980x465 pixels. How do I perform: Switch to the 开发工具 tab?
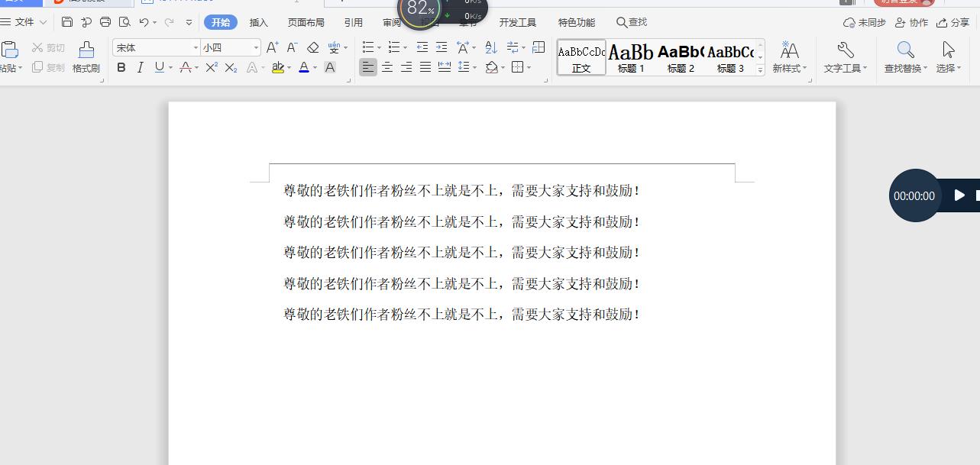pyautogui.click(x=518, y=22)
